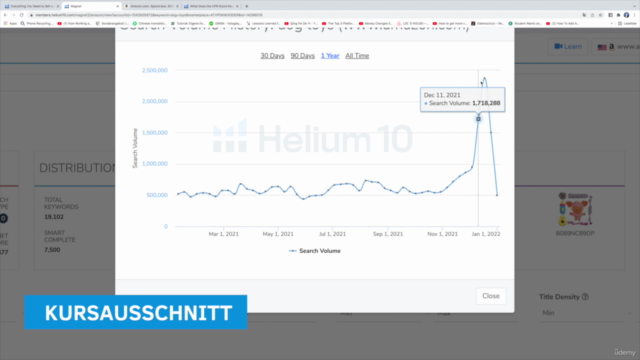Open the browser extensions puzzle icon
This screenshot has height=360, width=640.
618,15
